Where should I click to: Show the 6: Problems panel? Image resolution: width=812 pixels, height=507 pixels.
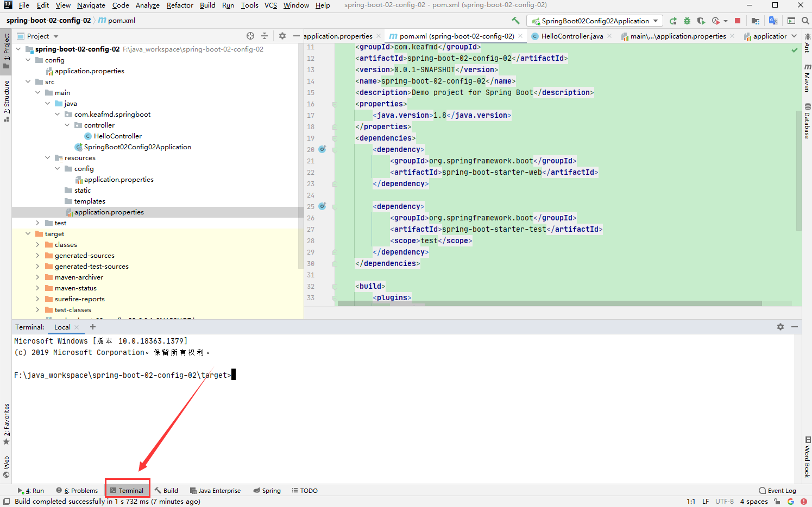(x=77, y=490)
